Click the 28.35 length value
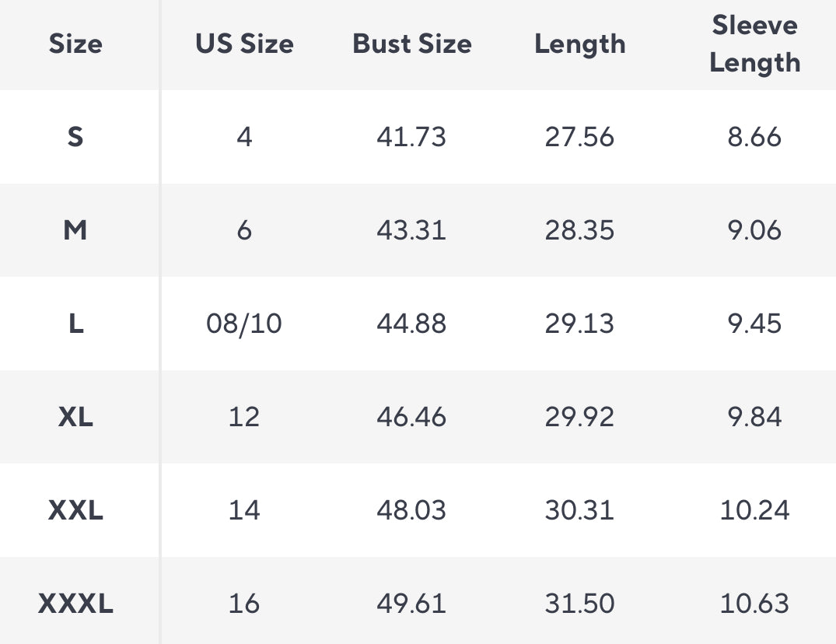The width and height of the screenshot is (836, 644). tap(579, 231)
